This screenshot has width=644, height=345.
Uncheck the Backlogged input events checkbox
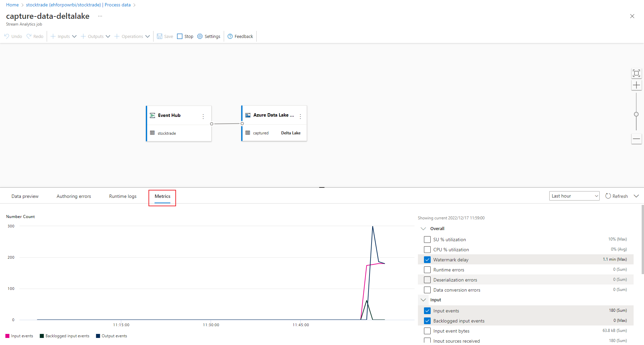(x=427, y=321)
